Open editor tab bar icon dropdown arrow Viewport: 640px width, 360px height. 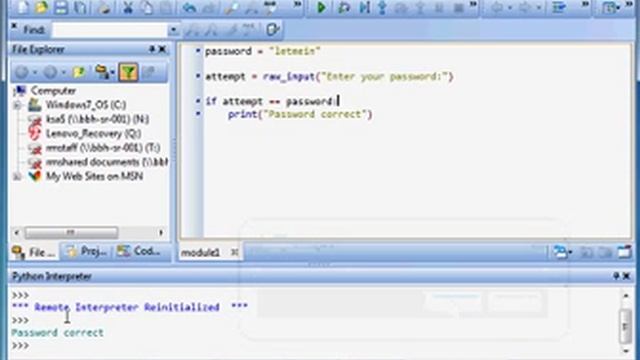pos(570,253)
